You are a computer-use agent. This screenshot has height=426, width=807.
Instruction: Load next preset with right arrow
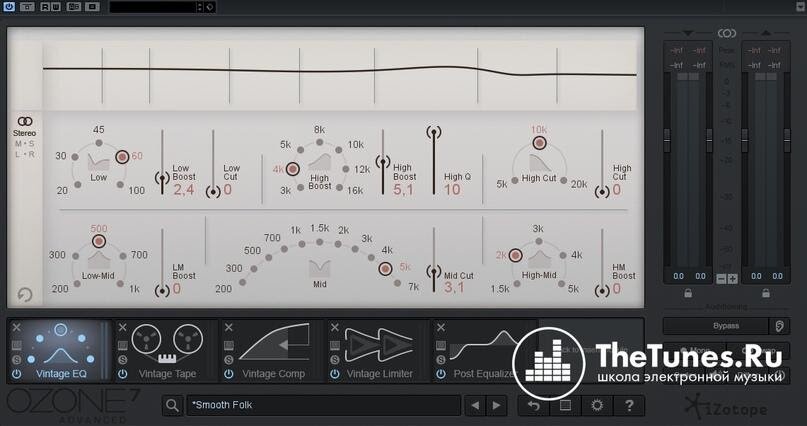tap(496, 405)
